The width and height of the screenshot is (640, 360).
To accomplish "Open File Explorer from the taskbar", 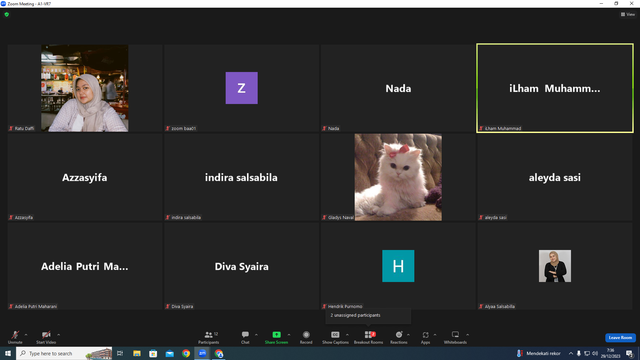I will pyautogui.click(x=137, y=353).
